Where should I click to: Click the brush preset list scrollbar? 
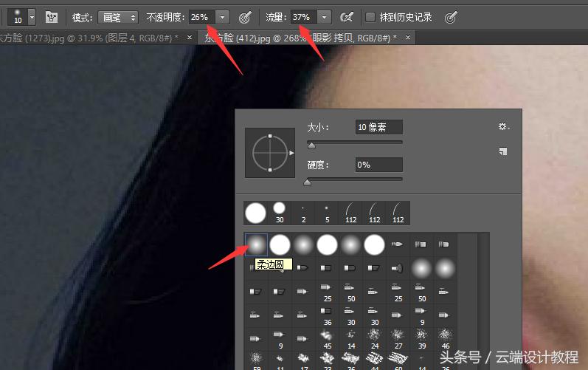click(x=483, y=300)
